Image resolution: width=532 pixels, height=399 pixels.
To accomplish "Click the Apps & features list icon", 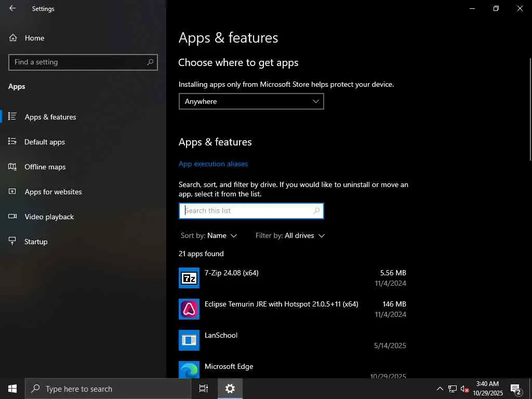I will pyautogui.click(x=12, y=116).
